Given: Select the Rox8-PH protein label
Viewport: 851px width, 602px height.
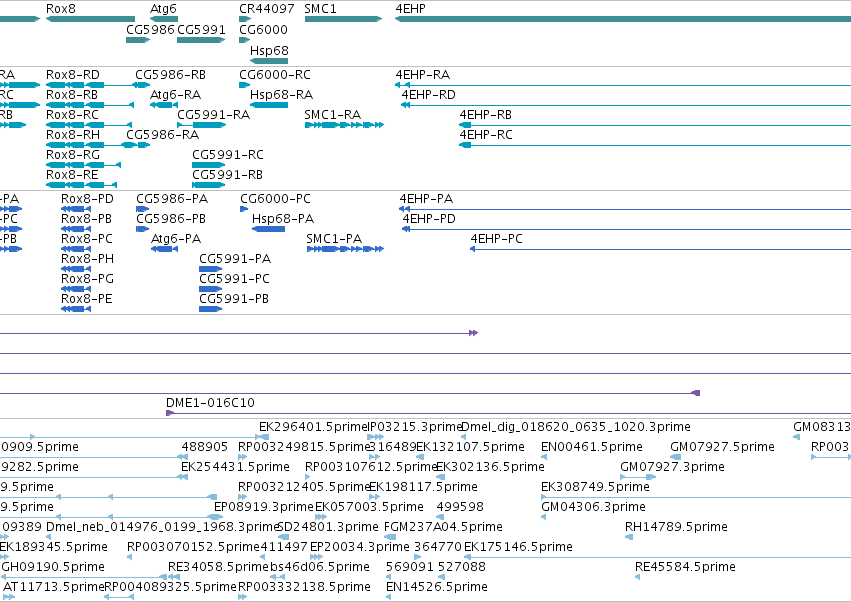Looking at the screenshot, I should (87, 259).
